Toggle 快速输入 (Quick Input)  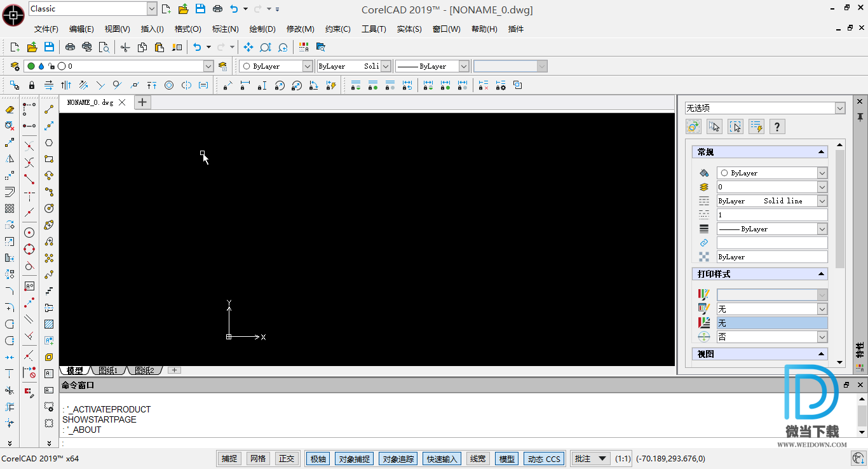[x=442, y=459]
